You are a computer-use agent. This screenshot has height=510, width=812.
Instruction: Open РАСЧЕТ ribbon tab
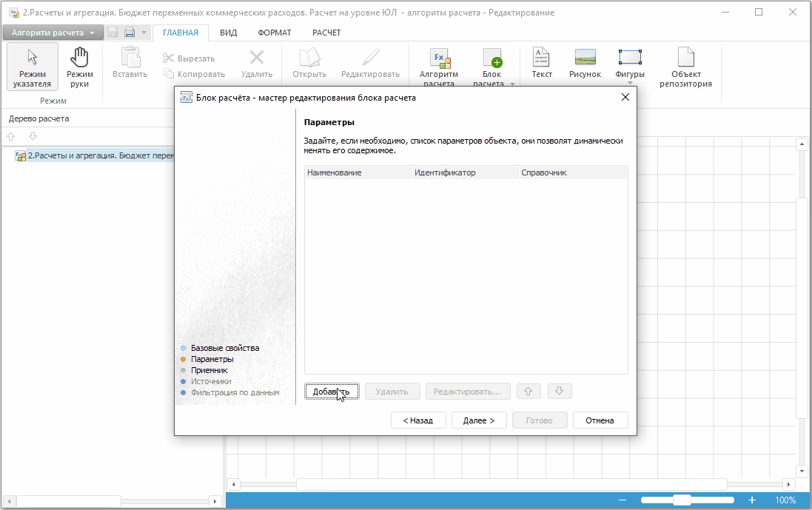click(x=326, y=33)
